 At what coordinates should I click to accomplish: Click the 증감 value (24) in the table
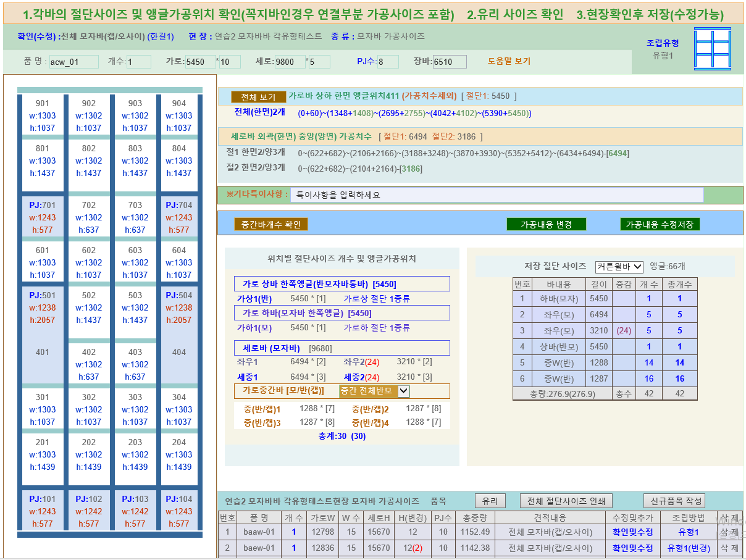[x=624, y=330]
